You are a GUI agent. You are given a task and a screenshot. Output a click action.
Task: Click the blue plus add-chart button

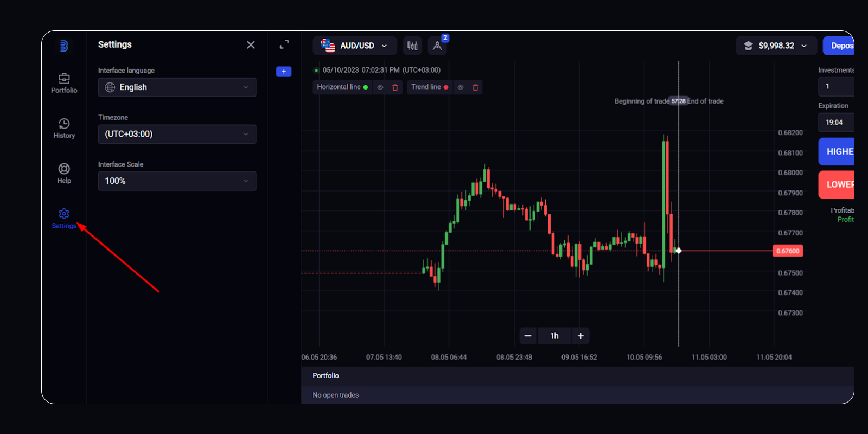pyautogui.click(x=284, y=72)
